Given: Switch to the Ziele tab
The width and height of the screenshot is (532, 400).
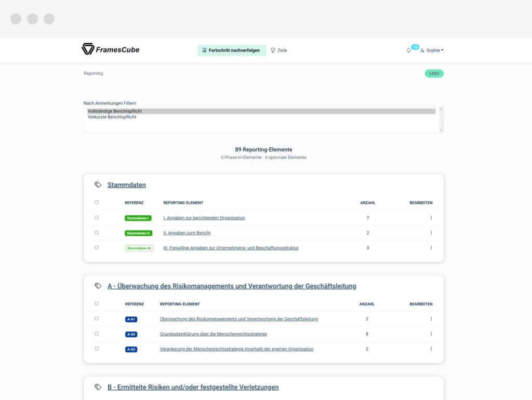Looking at the screenshot, I should [x=279, y=50].
